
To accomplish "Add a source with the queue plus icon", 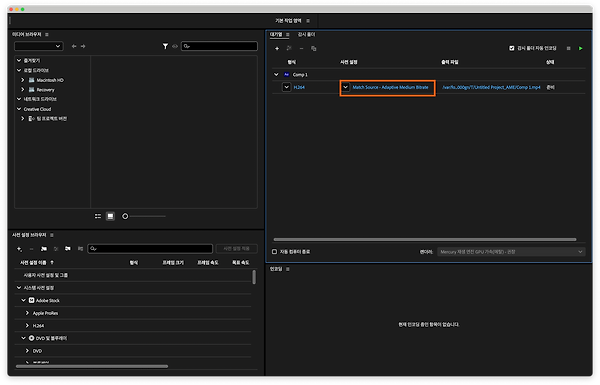I will point(277,49).
